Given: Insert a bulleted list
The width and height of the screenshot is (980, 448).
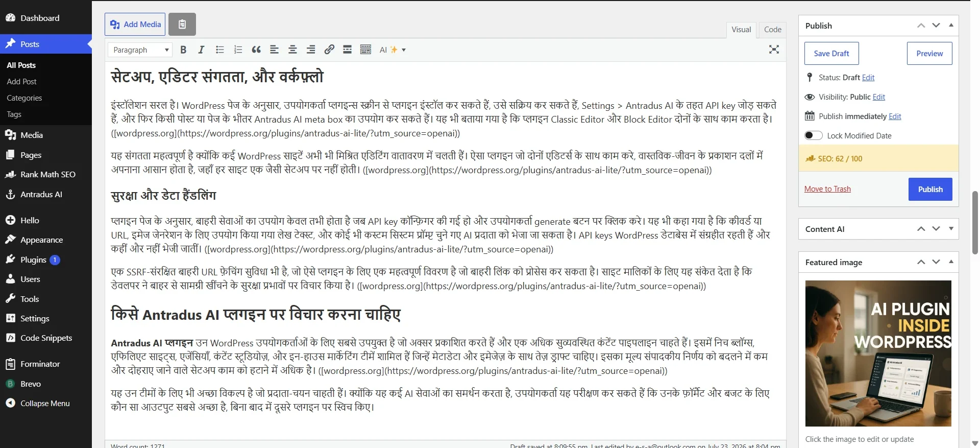Looking at the screenshot, I should [220, 50].
